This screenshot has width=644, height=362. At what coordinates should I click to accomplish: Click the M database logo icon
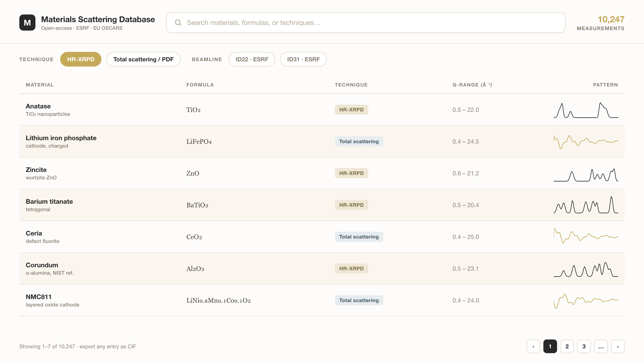pos(27,23)
